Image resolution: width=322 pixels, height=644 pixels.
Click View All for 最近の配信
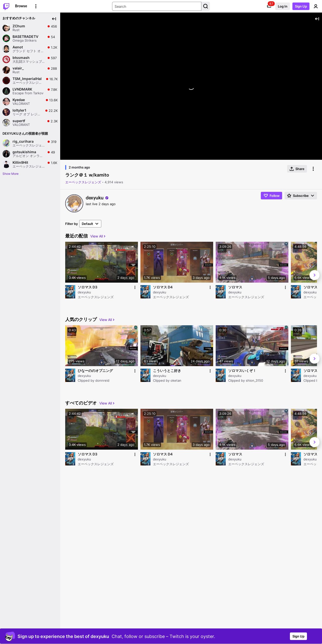(98, 236)
